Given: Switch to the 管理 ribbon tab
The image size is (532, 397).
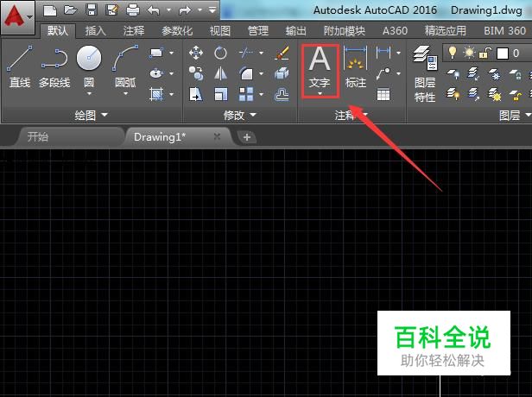Looking at the screenshot, I should pyautogui.click(x=258, y=31).
